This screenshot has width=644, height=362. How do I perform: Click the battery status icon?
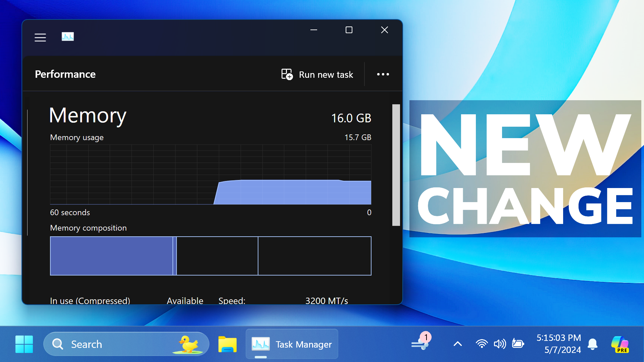(518, 344)
